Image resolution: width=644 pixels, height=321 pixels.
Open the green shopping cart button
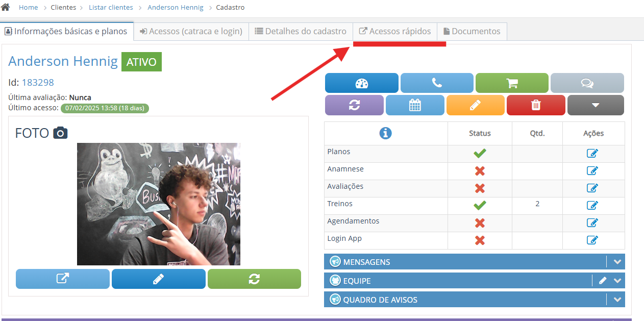[x=512, y=83]
